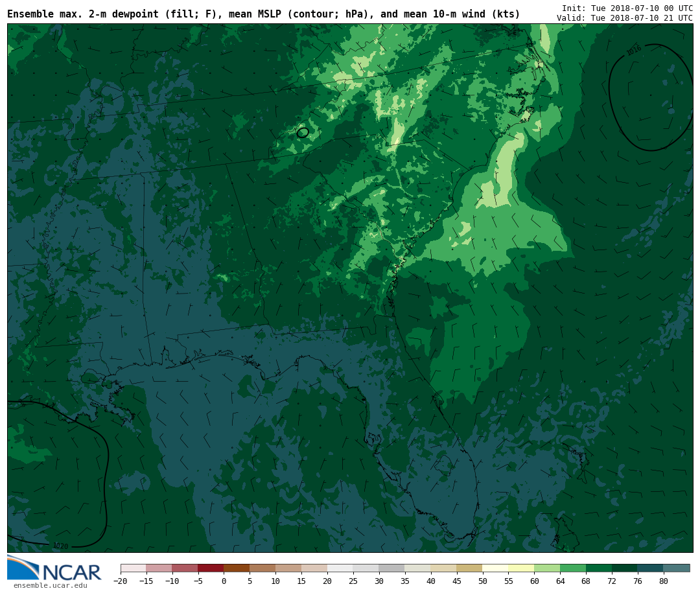This screenshot has width=700, height=593.
Task: Pick the dark red -5 to 0 swatch
Action: 211,568
